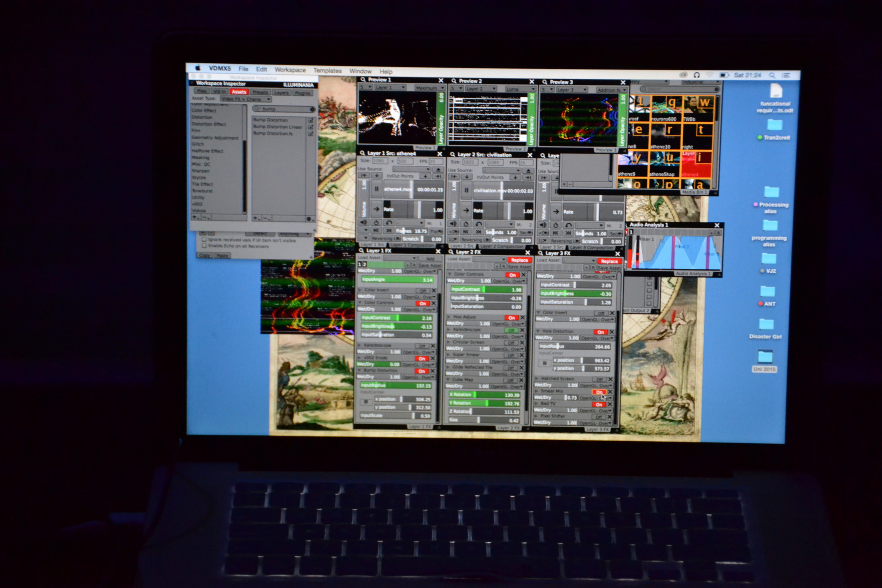Expand the Hatched Screen effect in Layer 3 FX
Viewport: 882px width, 588px height.
(x=537, y=378)
